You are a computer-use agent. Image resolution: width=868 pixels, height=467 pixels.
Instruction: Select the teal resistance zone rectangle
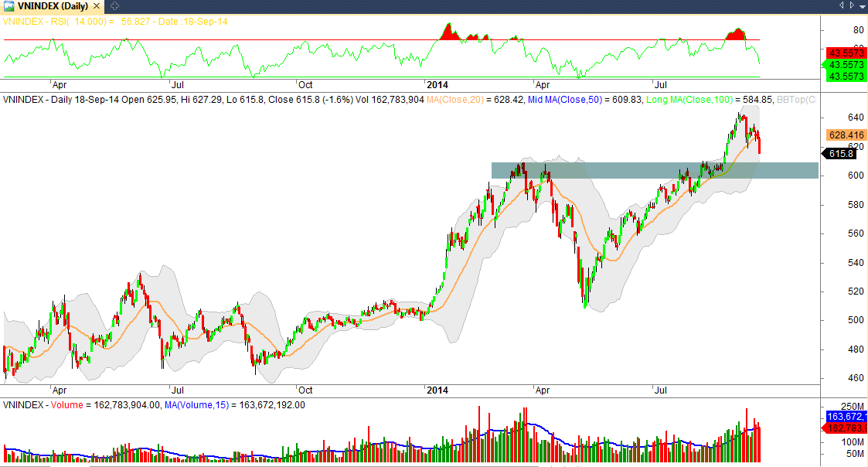655,170
